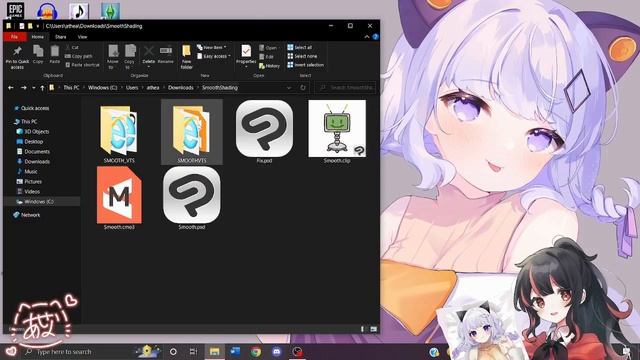640x360 pixels.
Task: Click Downloads in the address breadcrumb
Action: pos(180,88)
